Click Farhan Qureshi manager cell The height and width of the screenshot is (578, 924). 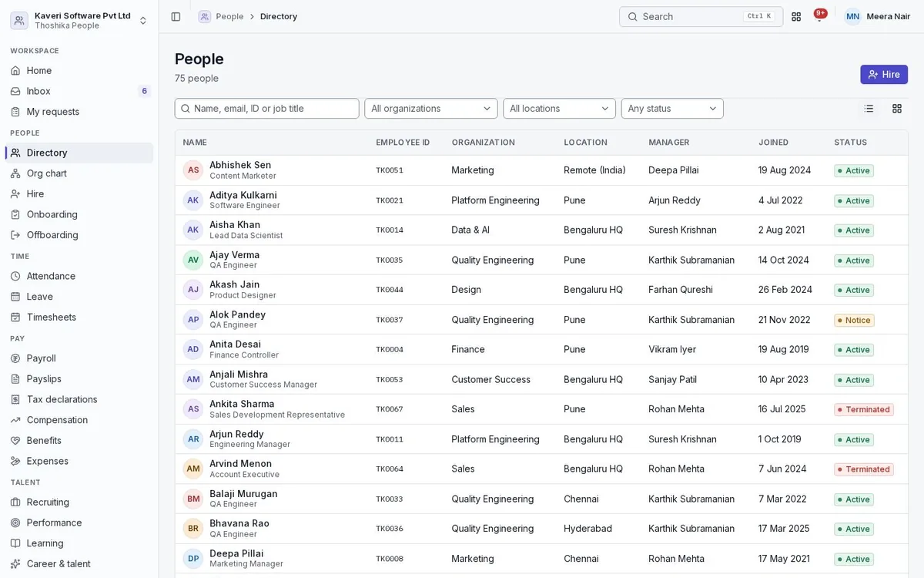(681, 290)
